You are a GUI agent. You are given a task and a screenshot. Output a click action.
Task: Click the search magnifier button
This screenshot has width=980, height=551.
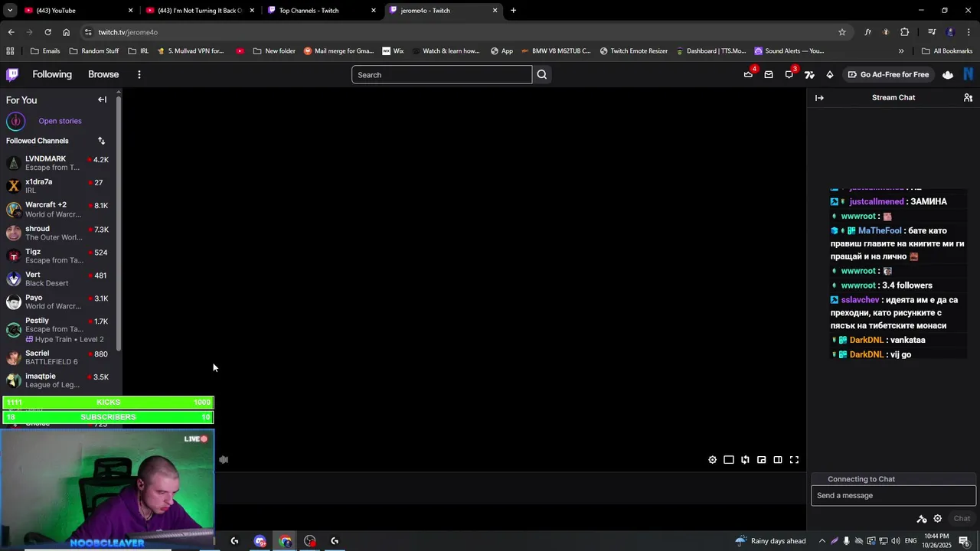pos(542,74)
